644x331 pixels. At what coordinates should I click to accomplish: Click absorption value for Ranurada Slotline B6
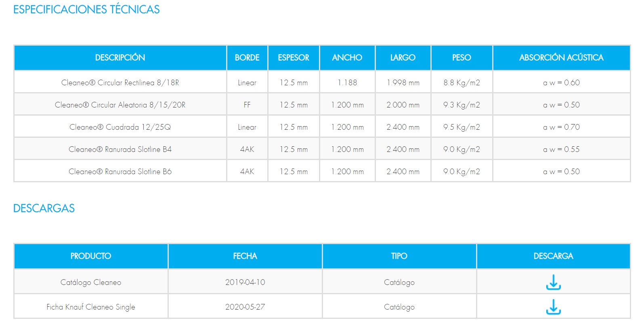561,171
